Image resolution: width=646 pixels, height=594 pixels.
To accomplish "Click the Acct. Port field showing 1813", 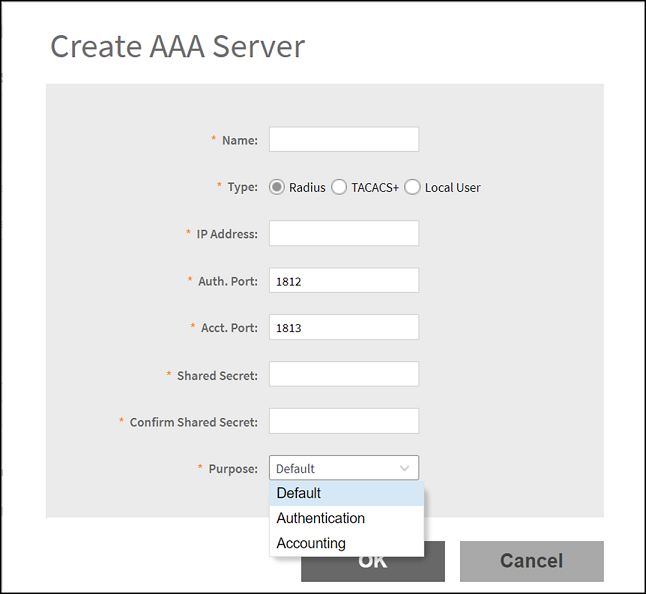I will (x=344, y=327).
